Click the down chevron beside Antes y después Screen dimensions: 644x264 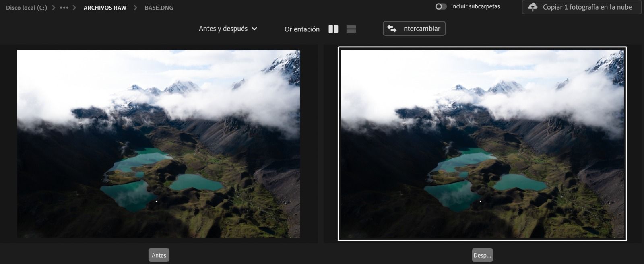point(254,29)
